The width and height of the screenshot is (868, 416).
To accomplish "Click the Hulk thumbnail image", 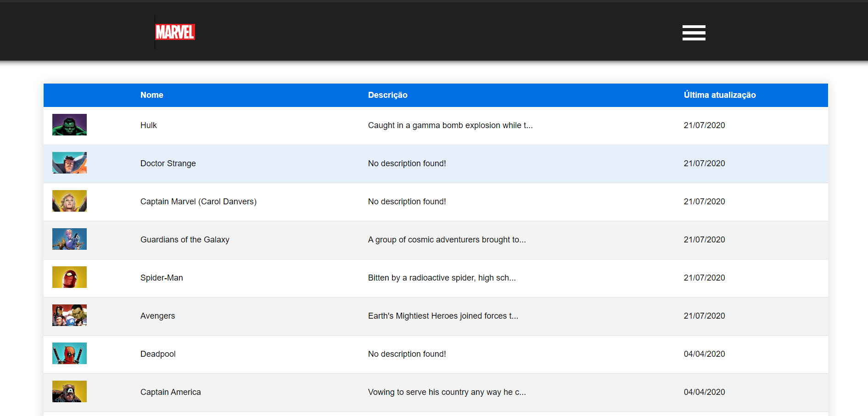I will (69, 124).
